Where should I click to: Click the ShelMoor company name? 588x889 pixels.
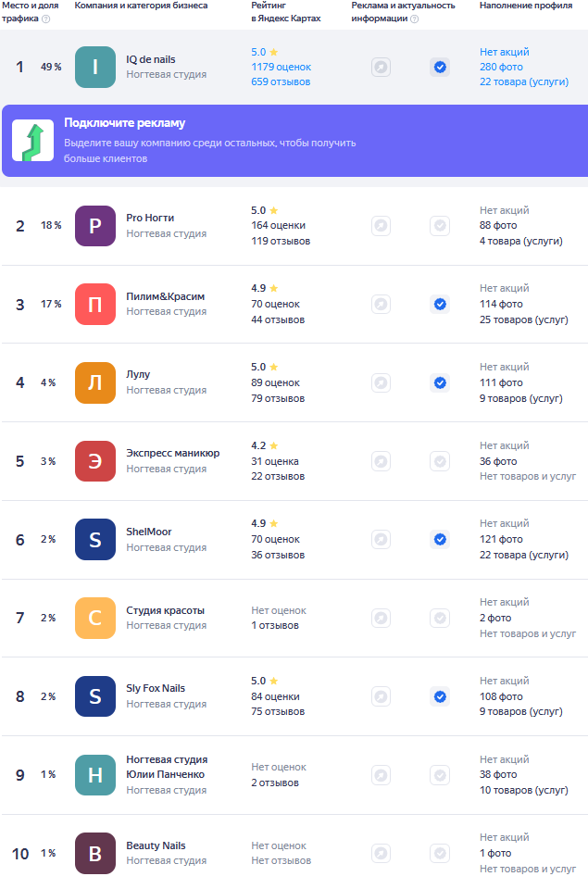click(148, 532)
